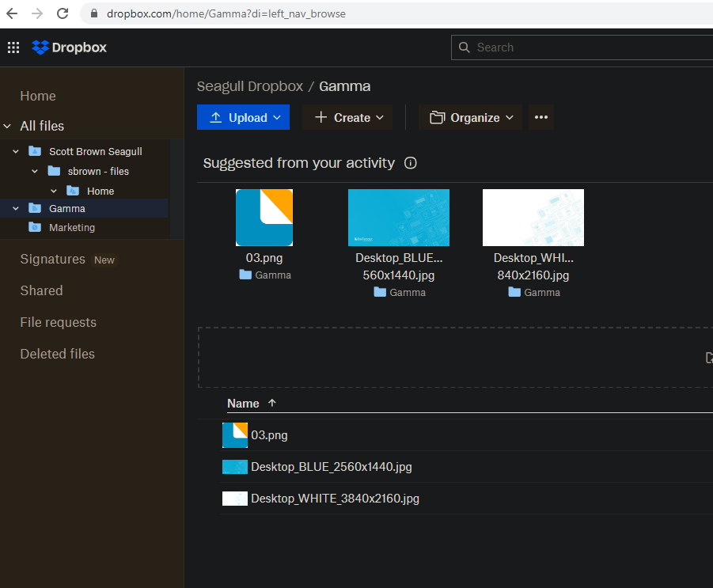
Task: Open File requests section
Action: [x=58, y=322]
